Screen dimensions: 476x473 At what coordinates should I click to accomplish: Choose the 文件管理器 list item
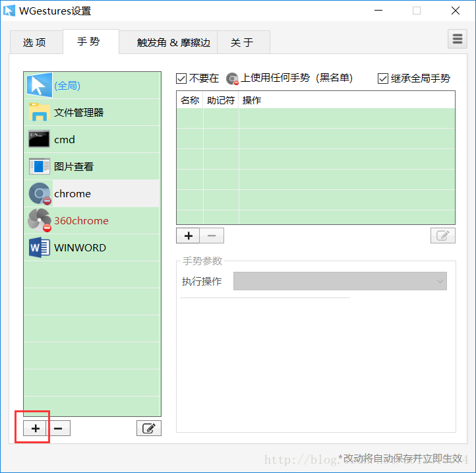point(92,112)
